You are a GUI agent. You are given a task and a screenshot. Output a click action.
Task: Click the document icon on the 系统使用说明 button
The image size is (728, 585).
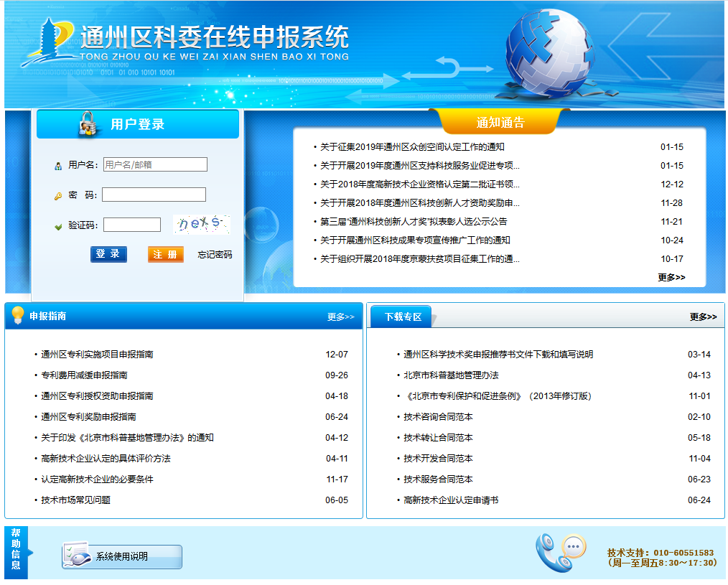[x=75, y=556]
